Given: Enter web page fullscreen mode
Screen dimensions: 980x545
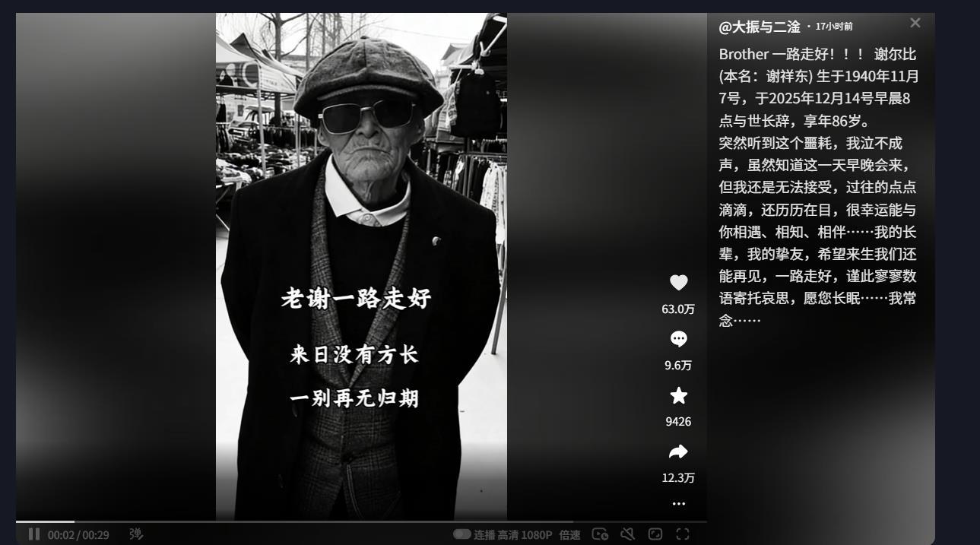Looking at the screenshot, I should click(x=655, y=534).
